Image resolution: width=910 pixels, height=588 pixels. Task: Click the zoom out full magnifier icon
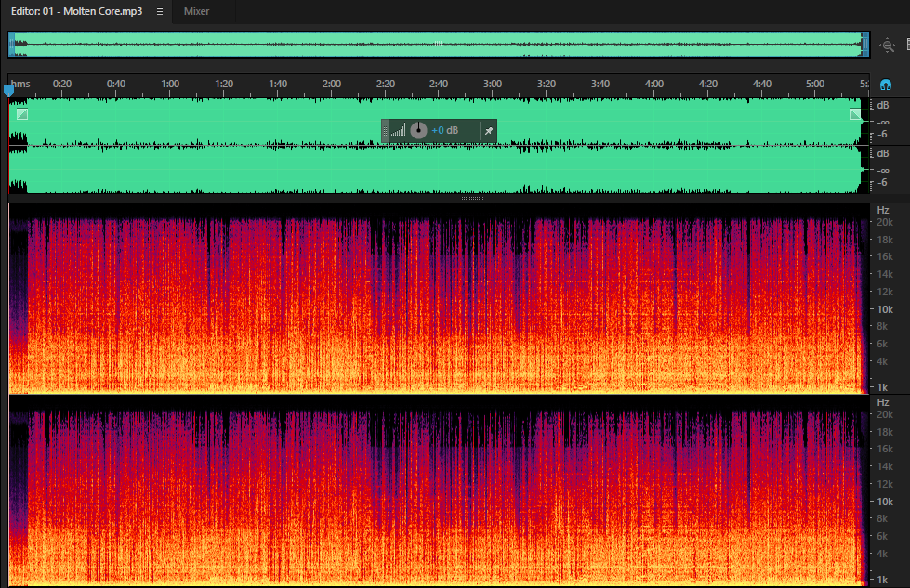pyautogui.click(x=888, y=46)
